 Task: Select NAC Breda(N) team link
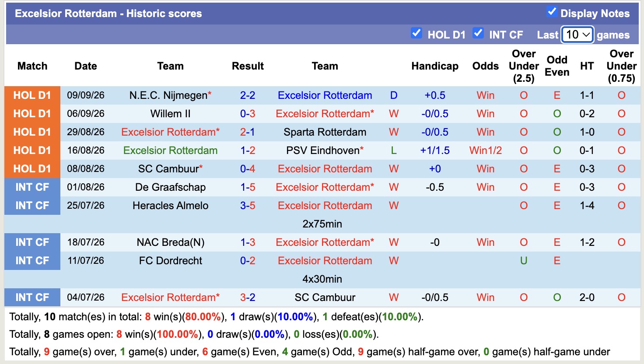coord(170,242)
